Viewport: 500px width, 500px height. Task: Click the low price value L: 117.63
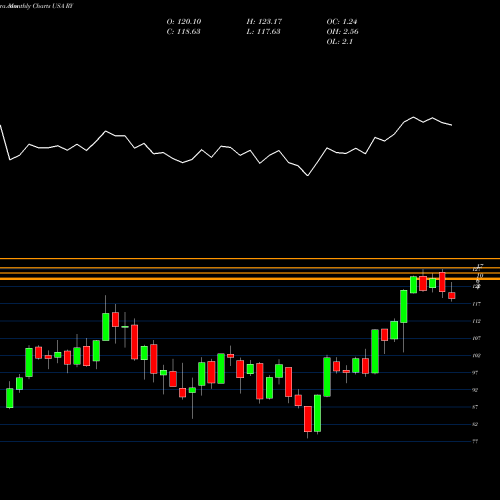(x=263, y=32)
